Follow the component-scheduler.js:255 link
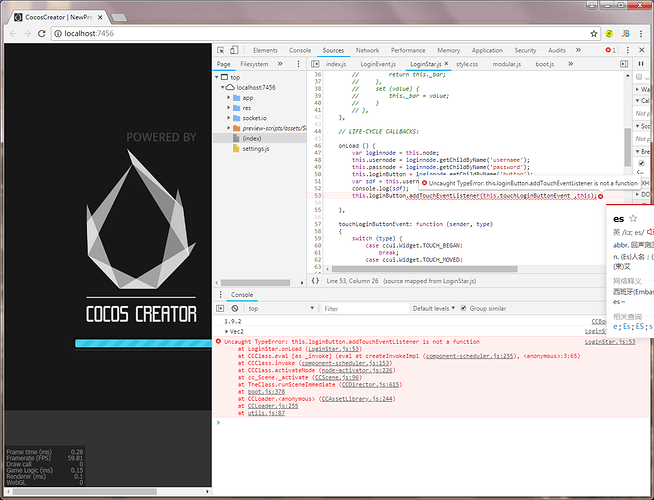The height and width of the screenshot is (500, 654). point(469,356)
